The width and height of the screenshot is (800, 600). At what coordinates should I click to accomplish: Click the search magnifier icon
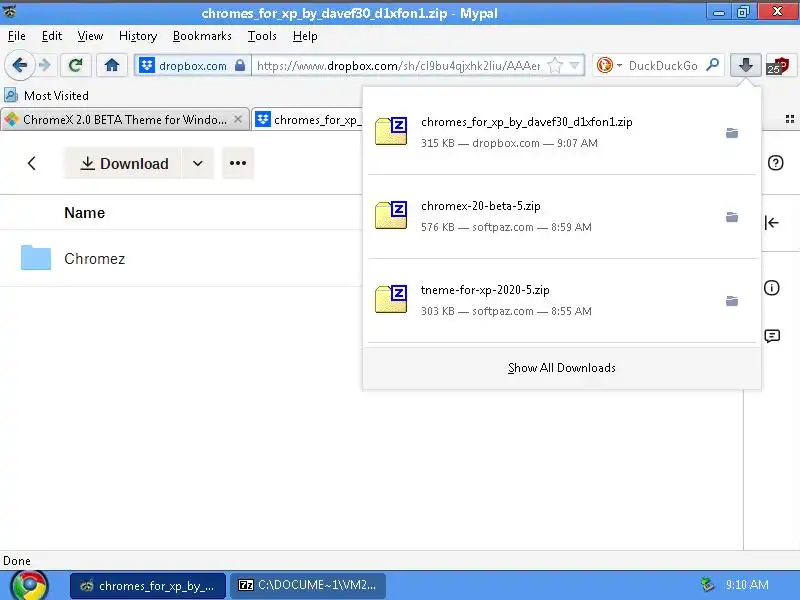pos(712,65)
